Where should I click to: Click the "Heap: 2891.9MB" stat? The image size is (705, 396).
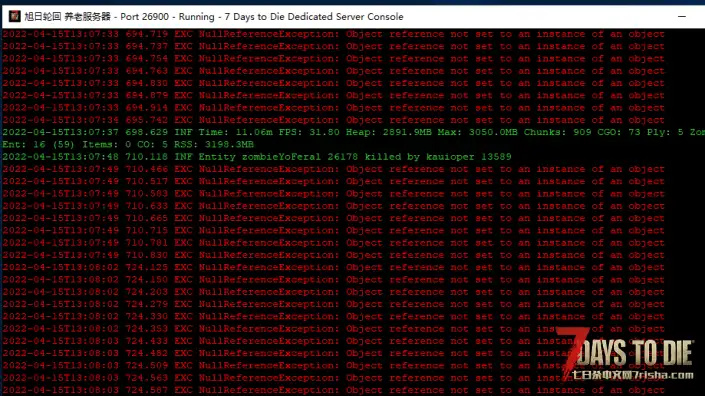point(390,132)
